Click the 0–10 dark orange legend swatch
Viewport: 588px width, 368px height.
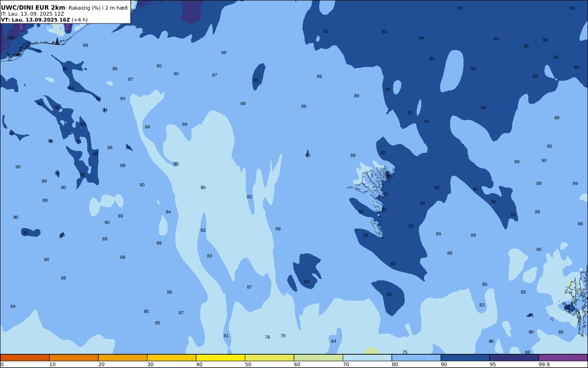click(25, 357)
